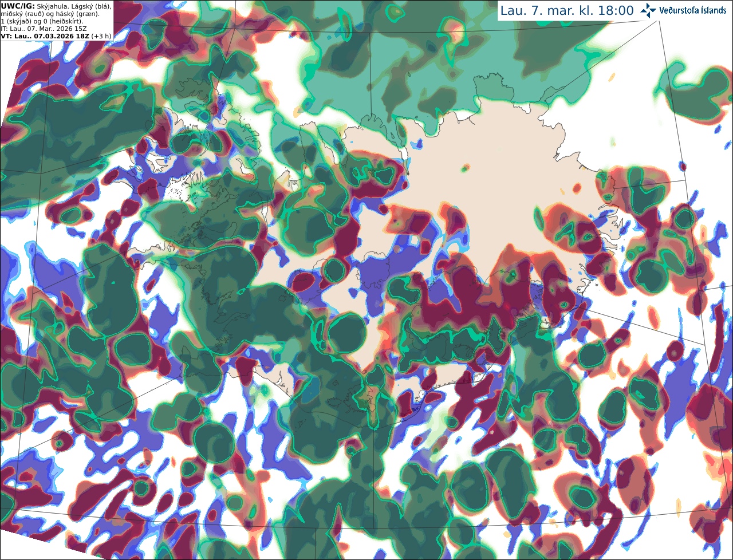
Task: Click the Veðurstofa Íslands arrow logo icon
Action: pos(649,10)
